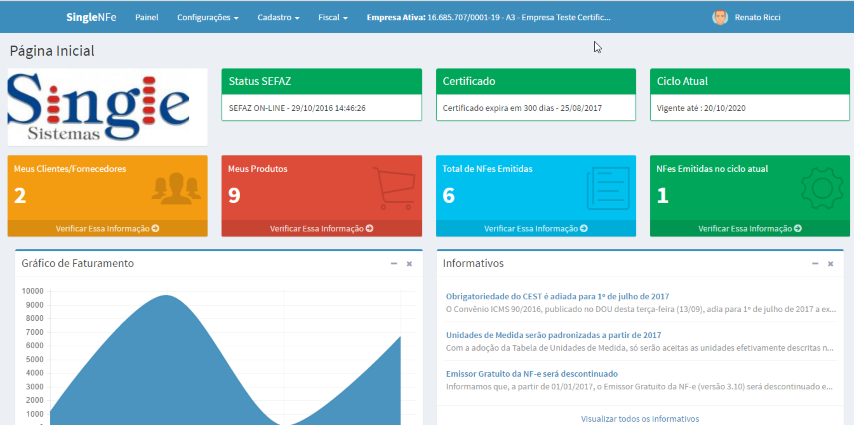Click the SingleNFe brand link
The image size is (854, 425).
coord(91,18)
